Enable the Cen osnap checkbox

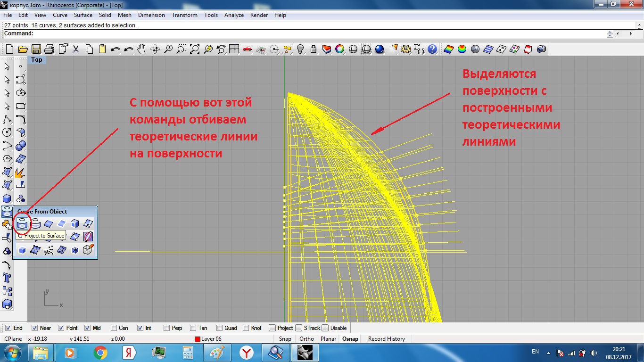click(114, 328)
